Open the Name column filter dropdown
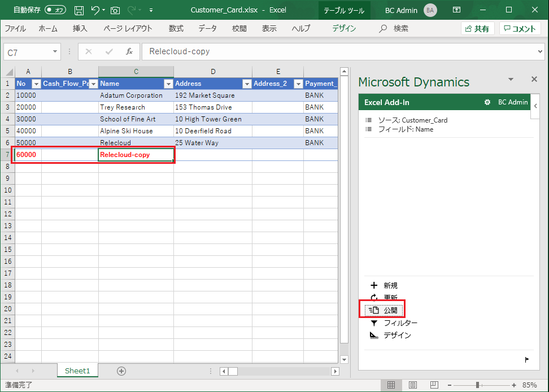The width and height of the screenshot is (549, 392). pos(169,84)
